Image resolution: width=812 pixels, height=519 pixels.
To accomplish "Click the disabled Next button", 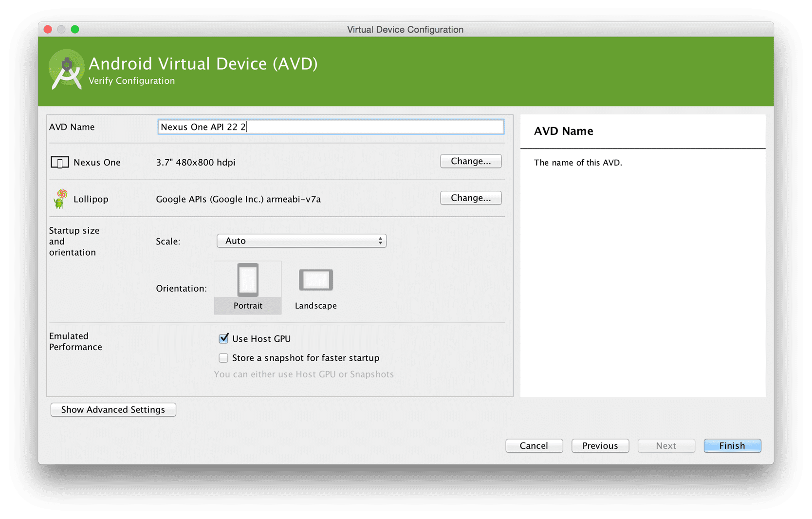I will (x=666, y=445).
